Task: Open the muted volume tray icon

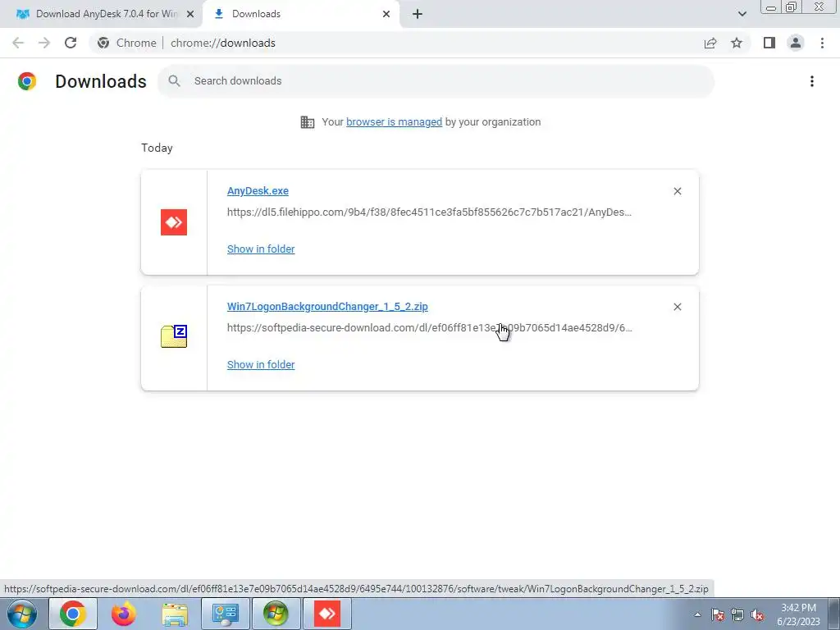Action: pyautogui.click(x=757, y=614)
